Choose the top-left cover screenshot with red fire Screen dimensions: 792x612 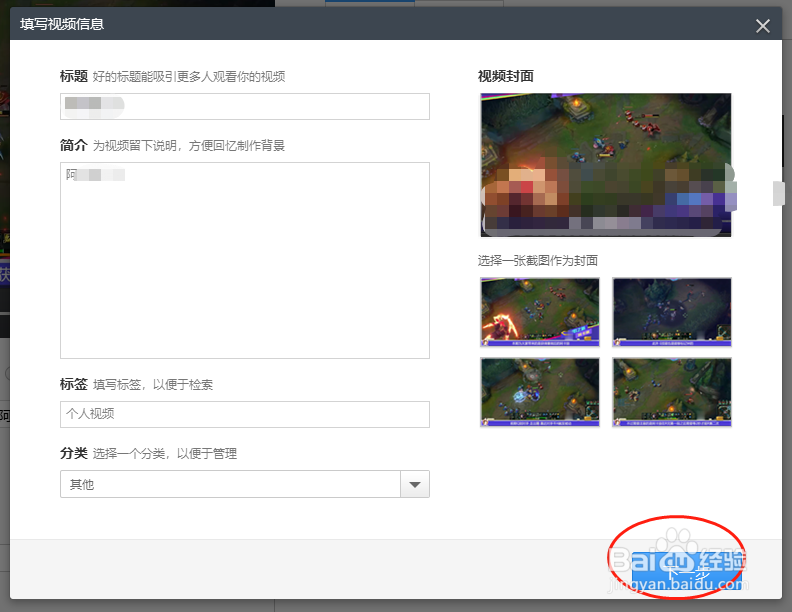(x=540, y=312)
